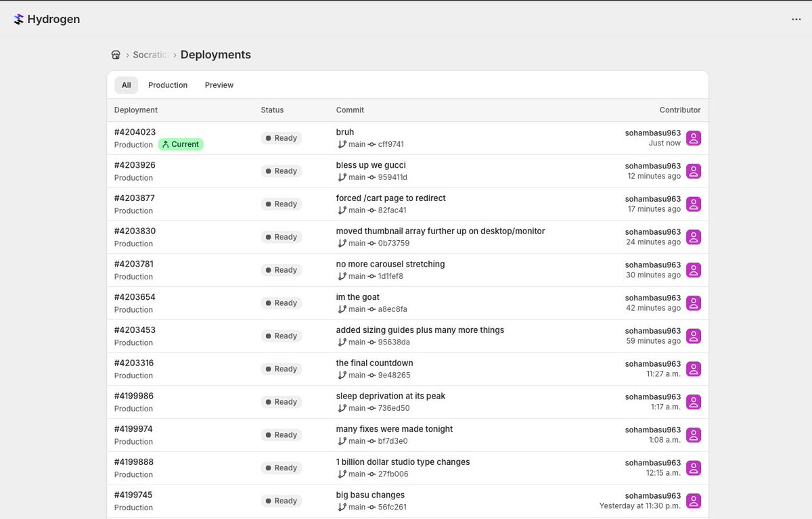Click commit node icon before hash 1d1fef8
The image size is (812, 519).
(x=372, y=276)
